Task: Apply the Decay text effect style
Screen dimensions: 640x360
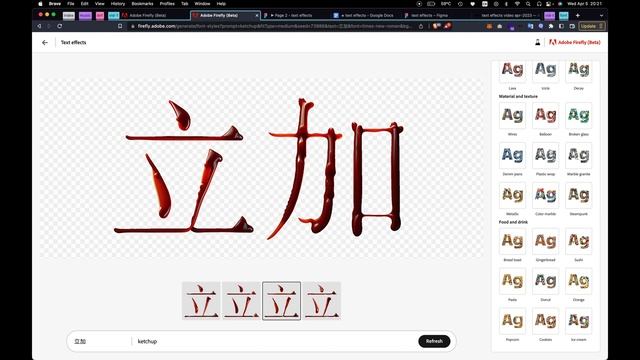Action: click(578, 71)
